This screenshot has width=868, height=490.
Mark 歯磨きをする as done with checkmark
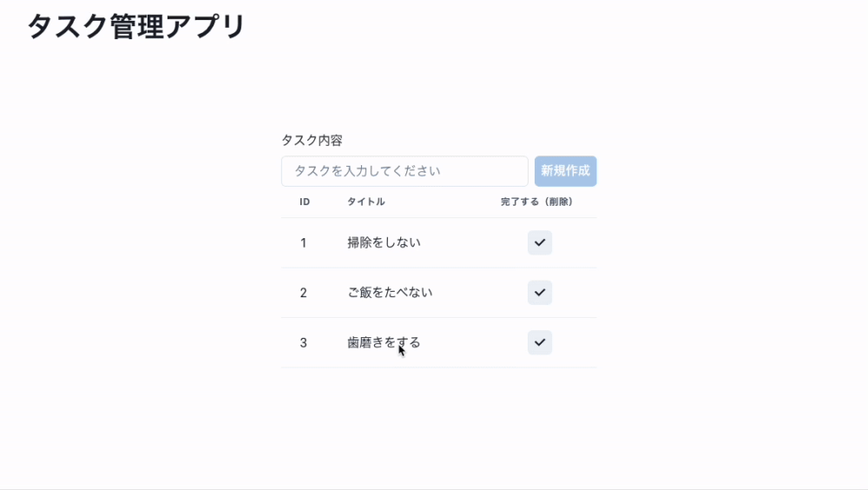(540, 342)
